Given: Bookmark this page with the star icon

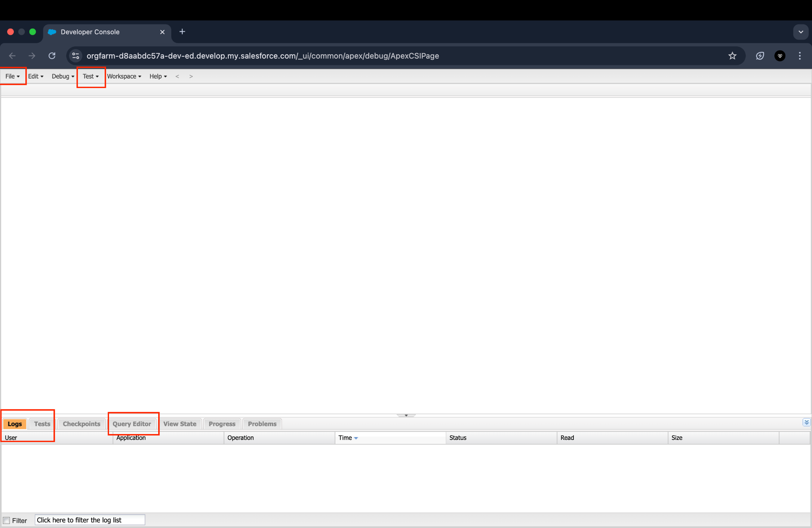Looking at the screenshot, I should 732,55.
